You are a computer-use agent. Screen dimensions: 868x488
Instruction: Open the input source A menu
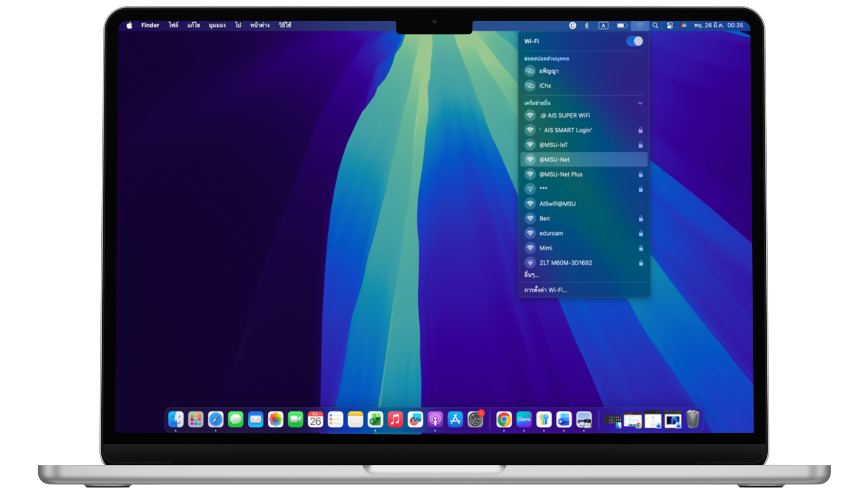(604, 25)
